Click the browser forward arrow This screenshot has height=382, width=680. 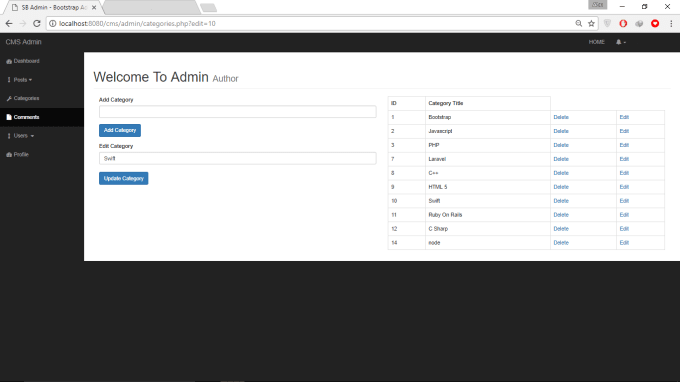tap(23, 23)
